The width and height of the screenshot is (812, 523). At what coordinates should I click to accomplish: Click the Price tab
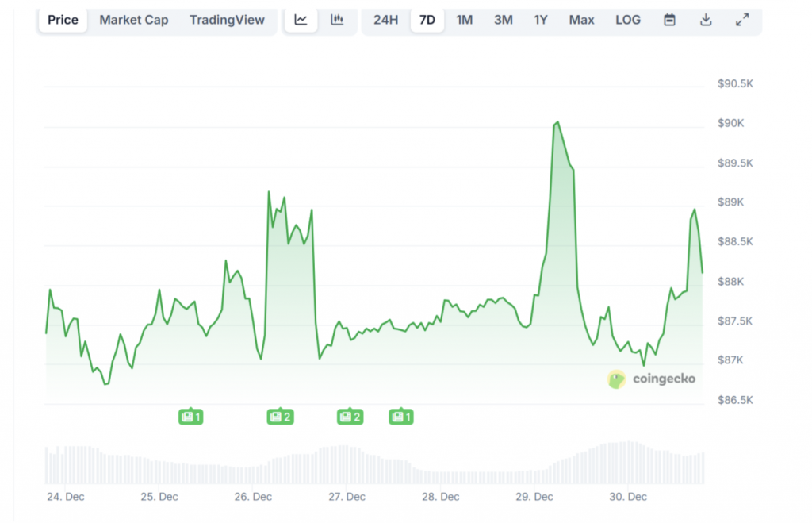pyautogui.click(x=62, y=20)
